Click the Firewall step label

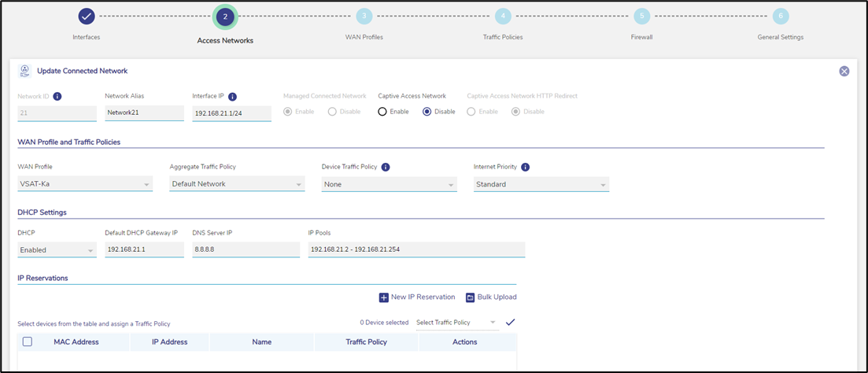641,37
